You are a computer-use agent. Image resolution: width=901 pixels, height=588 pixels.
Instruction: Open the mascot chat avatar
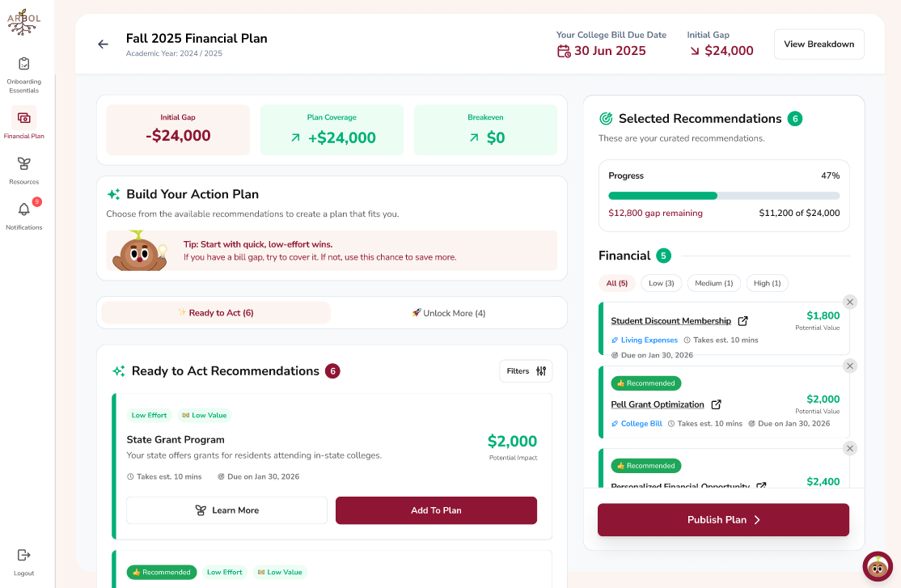878,566
